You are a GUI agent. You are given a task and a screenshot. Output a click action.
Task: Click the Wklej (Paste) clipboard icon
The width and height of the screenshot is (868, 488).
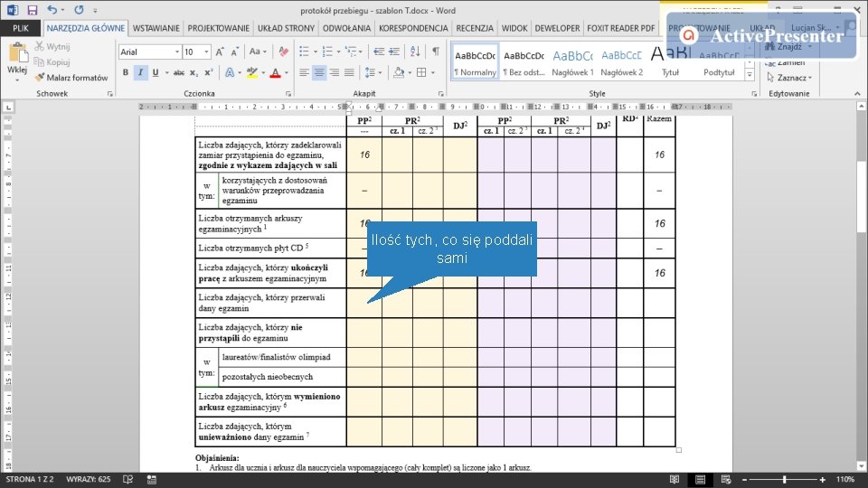(18, 53)
